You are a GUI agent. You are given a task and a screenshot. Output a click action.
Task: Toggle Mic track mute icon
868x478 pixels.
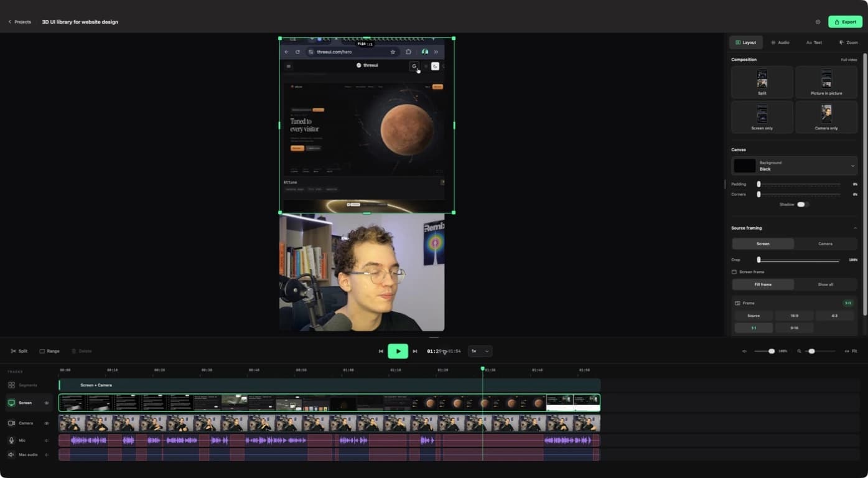coord(47,440)
